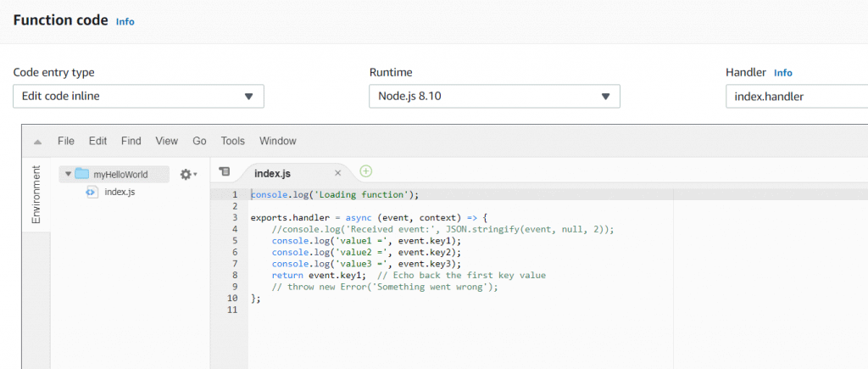Viewport: 868px width, 369px height.
Task: Open the Runtime Node.js 8.10 dropdown
Action: (494, 97)
